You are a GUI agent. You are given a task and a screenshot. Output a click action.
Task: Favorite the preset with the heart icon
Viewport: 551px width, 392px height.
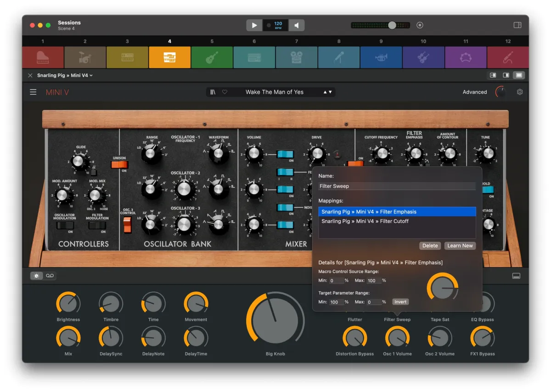click(x=225, y=92)
